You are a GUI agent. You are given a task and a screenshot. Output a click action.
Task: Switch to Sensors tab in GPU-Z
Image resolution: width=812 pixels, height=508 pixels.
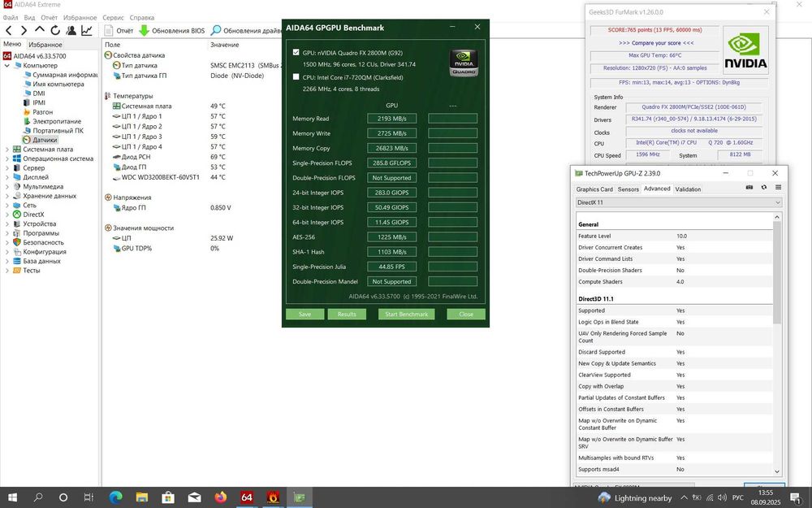click(628, 189)
